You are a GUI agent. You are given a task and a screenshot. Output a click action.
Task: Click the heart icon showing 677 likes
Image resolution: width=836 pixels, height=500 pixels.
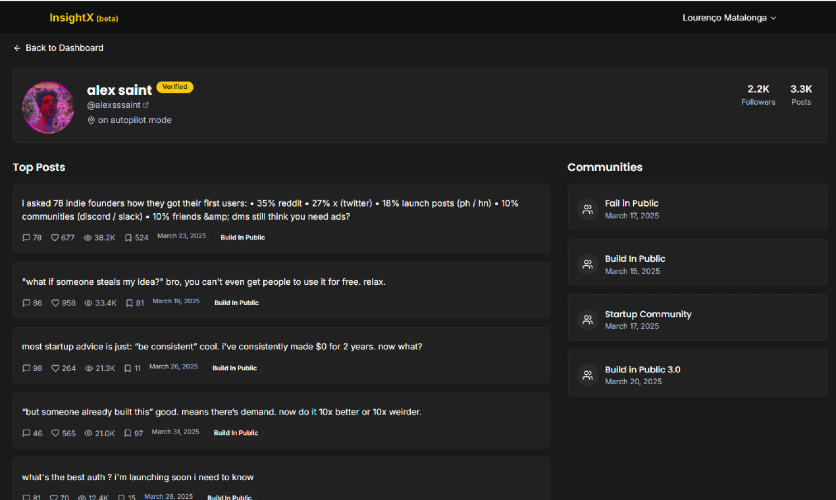55,238
